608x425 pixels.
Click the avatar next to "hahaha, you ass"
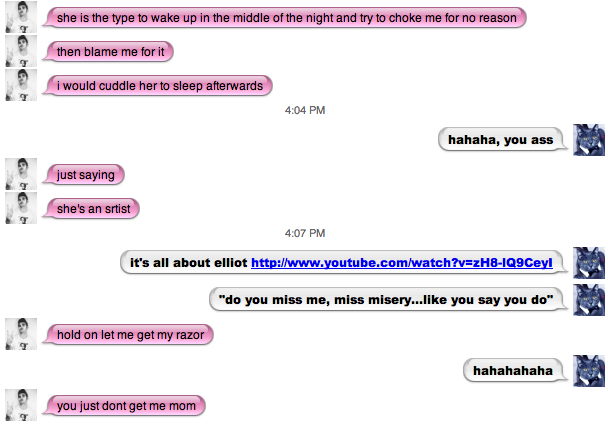tap(588, 141)
